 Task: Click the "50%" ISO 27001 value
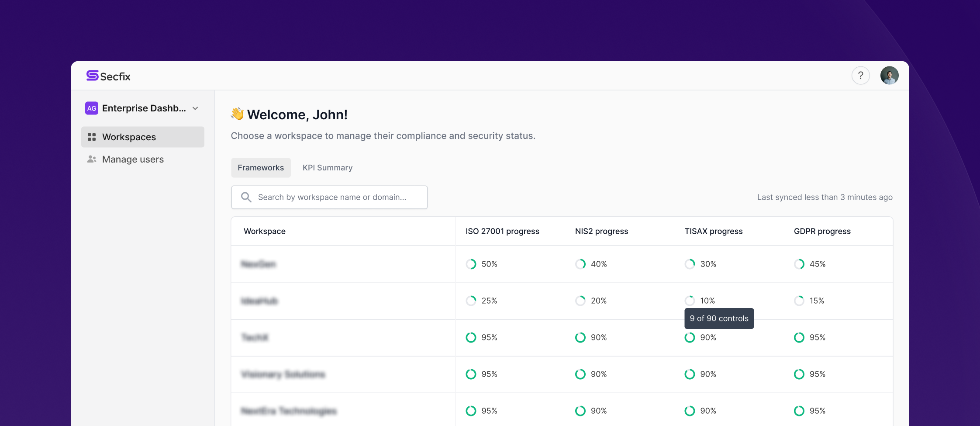click(x=490, y=264)
